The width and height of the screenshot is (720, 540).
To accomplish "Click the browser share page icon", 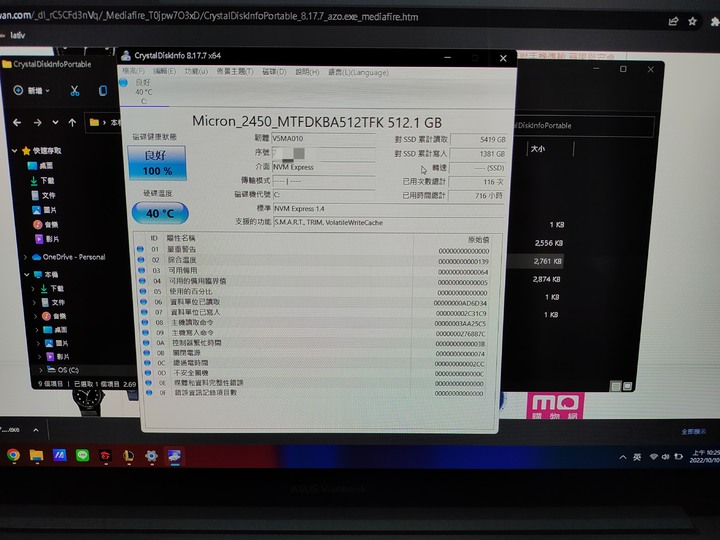I will pyautogui.click(x=673, y=21).
